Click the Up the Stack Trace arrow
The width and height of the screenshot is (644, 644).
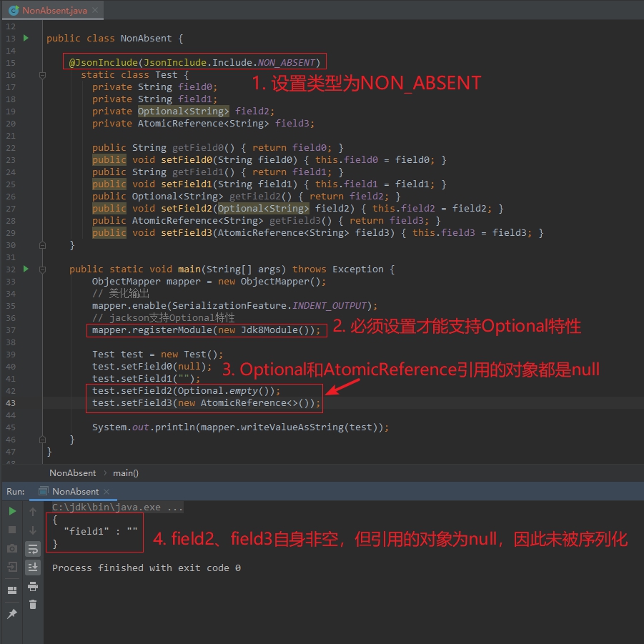pyautogui.click(x=33, y=511)
